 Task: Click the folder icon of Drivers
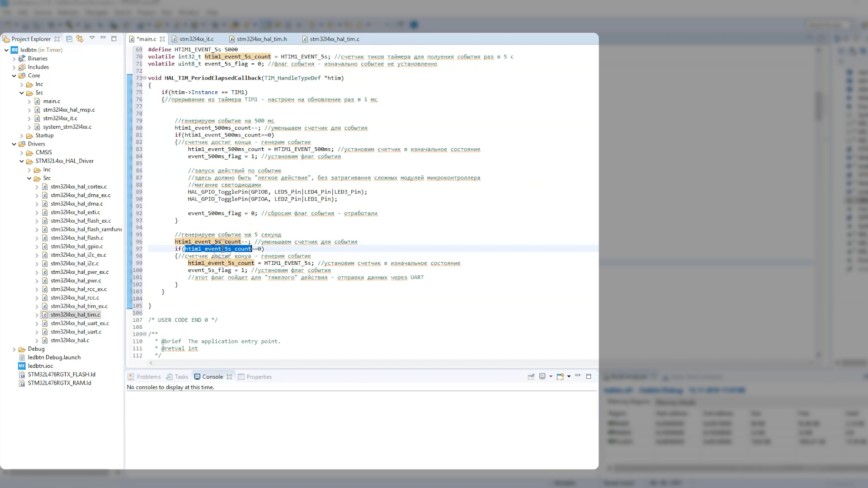(x=22, y=144)
